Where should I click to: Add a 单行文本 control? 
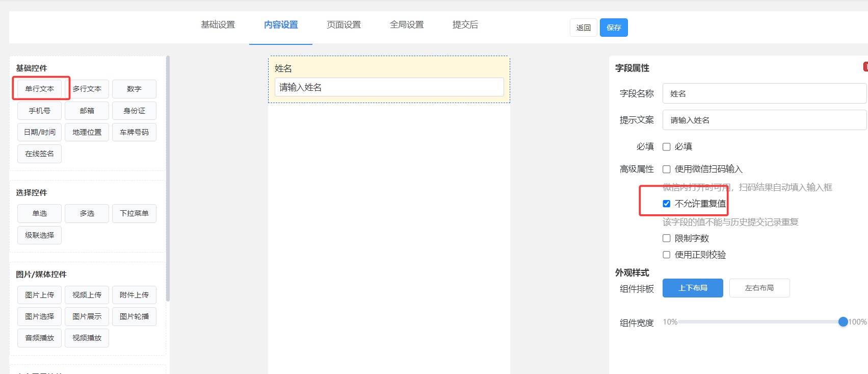click(x=39, y=89)
